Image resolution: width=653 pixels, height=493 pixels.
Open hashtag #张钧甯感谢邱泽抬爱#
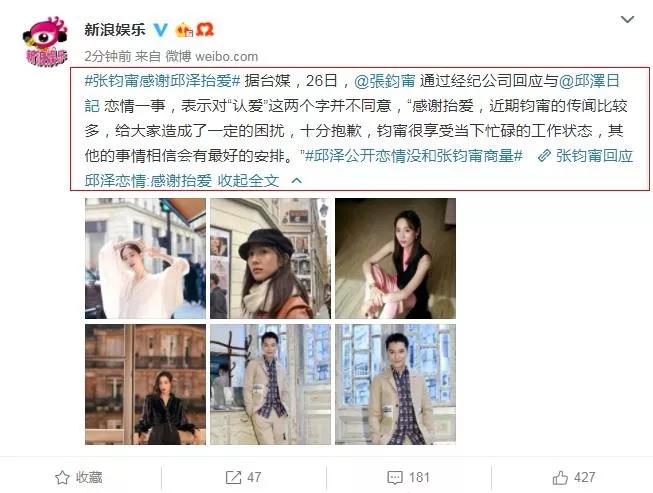pyautogui.click(x=162, y=81)
